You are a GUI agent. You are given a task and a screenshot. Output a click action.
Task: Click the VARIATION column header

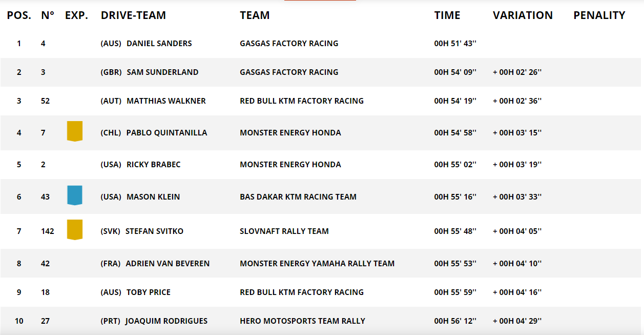click(x=523, y=15)
